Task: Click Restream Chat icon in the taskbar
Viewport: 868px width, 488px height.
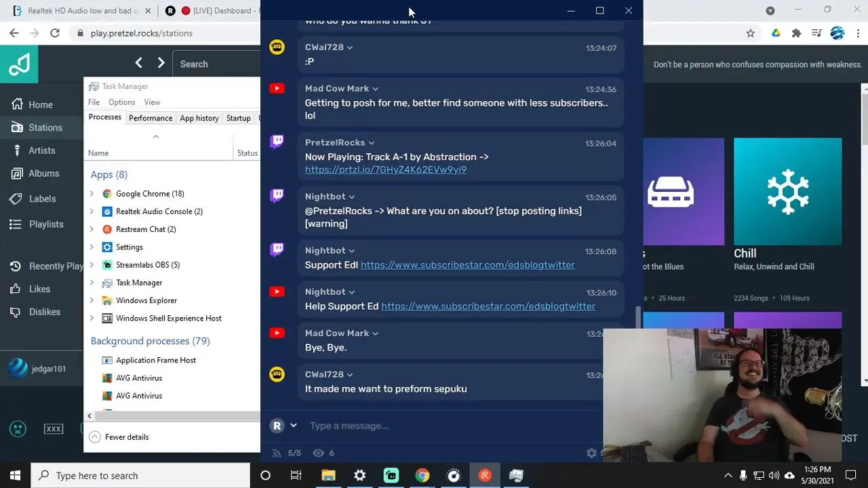Action: point(485,475)
